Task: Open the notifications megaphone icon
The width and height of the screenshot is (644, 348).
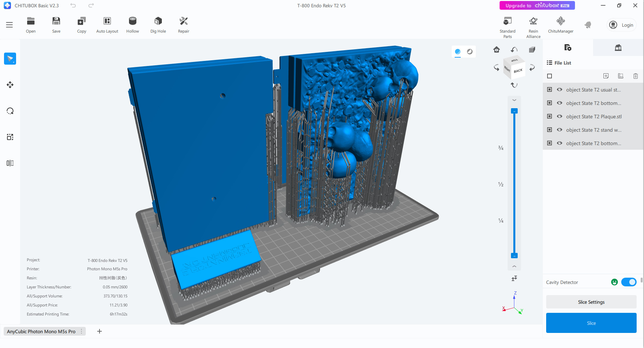Action: (x=588, y=25)
